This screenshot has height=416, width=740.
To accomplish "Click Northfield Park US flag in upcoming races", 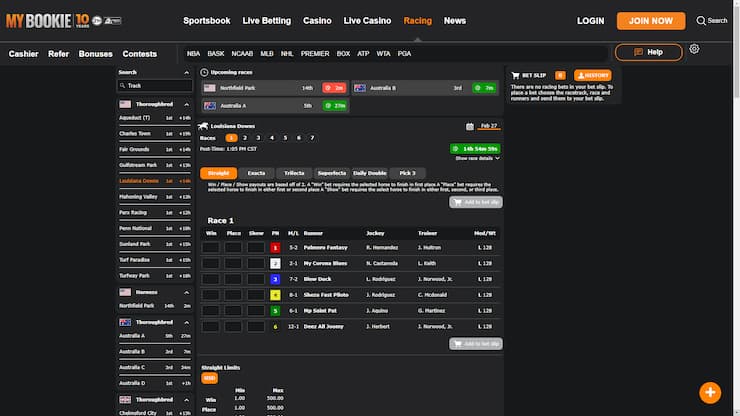I will 210,88.
